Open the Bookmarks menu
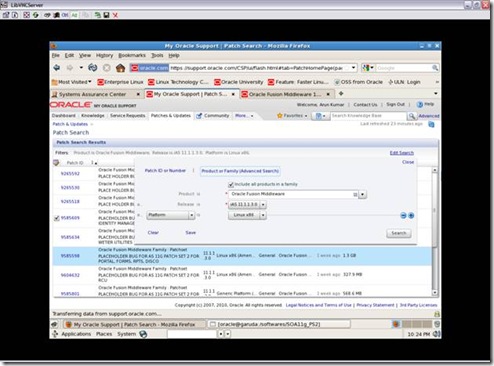This screenshot has width=494, height=366. click(x=132, y=55)
